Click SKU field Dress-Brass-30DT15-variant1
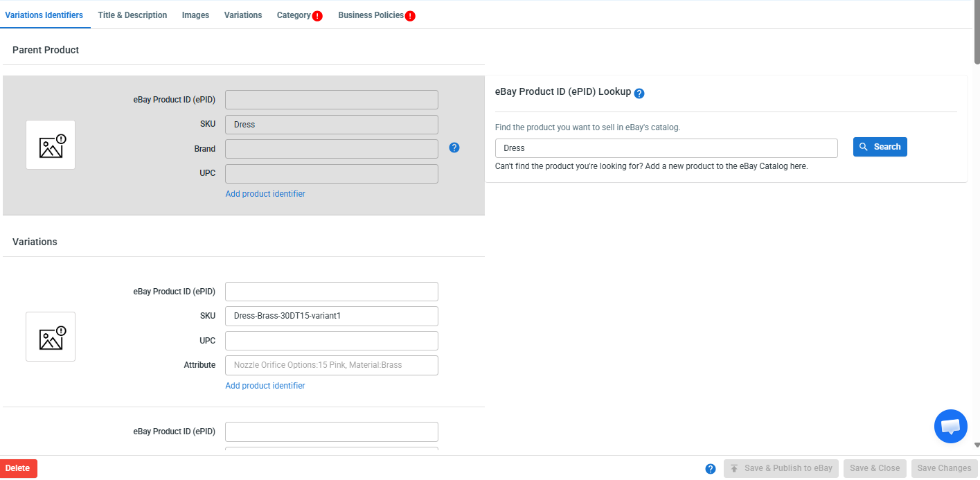This screenshot has height=480, width=980. pos(332,316)
